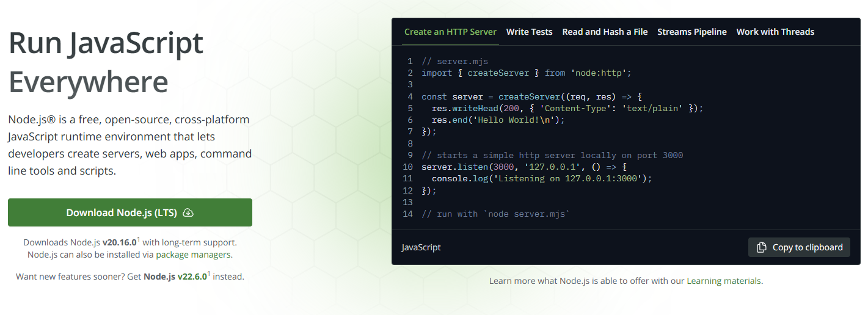
Task: Open the Read and Hash a File tab
Action: tap(605, 32)
